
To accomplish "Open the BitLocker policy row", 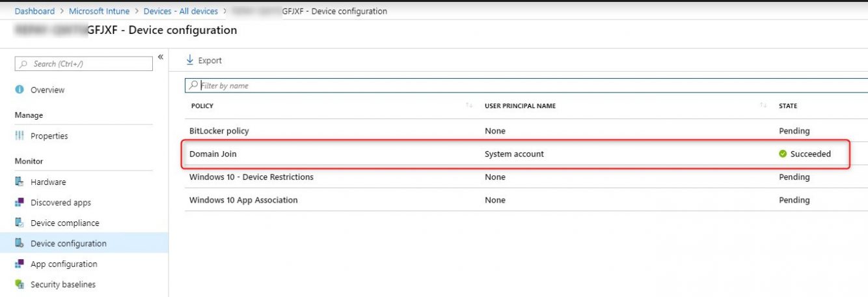I will coord(526,131).
